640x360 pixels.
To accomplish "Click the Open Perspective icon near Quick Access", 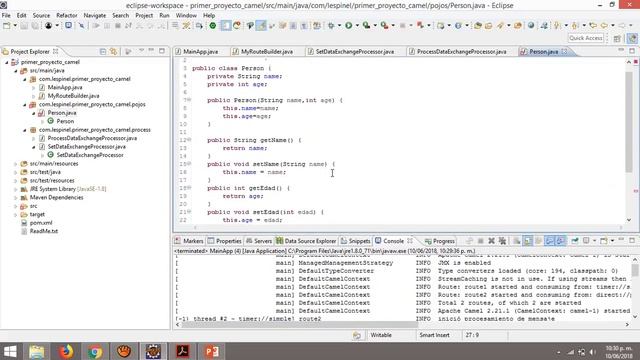I will click(x=617, y=38).
